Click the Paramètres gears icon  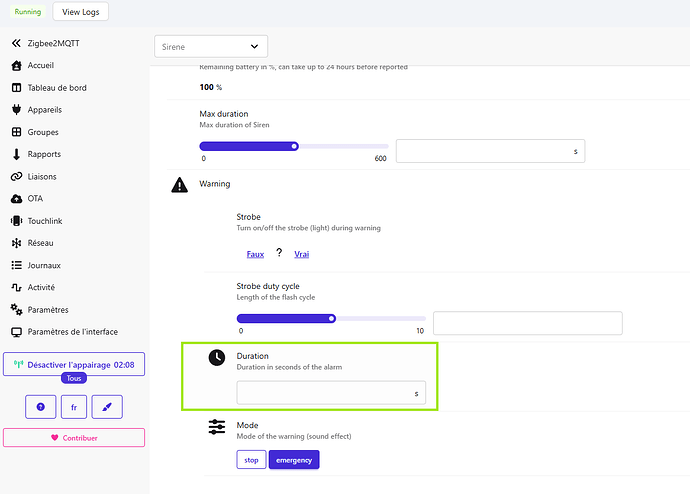tap(16, 310)
